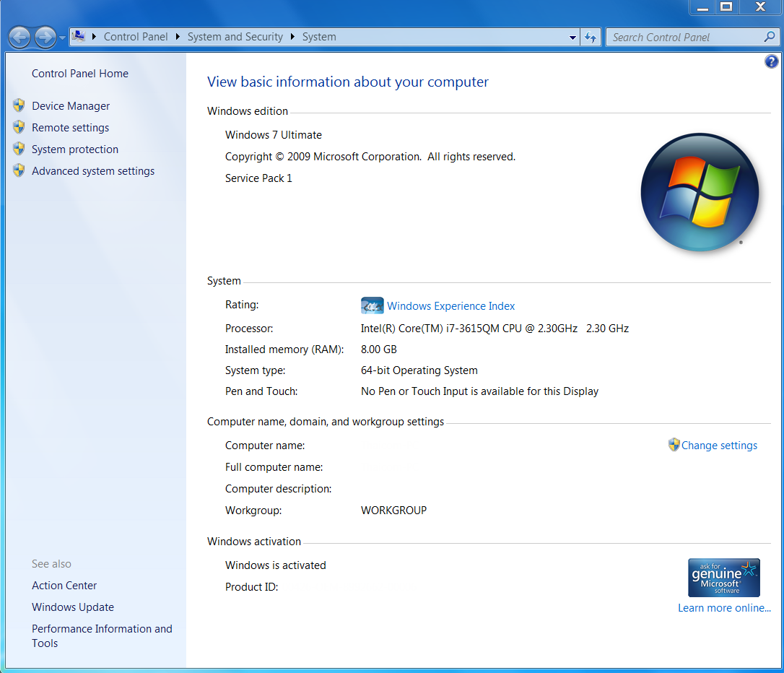Select Service Pack 1 text

click(x=258, y=178)
